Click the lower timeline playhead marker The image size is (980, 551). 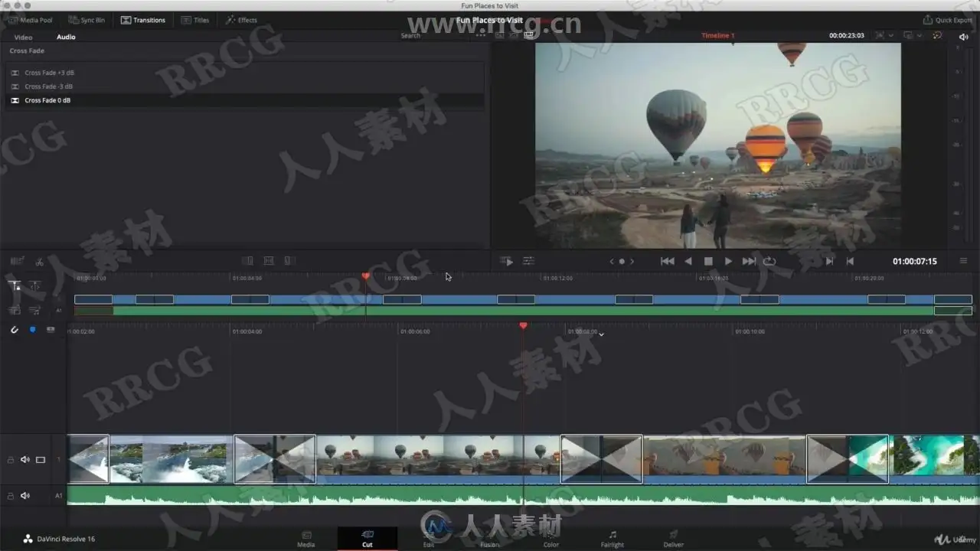[524, 326]
